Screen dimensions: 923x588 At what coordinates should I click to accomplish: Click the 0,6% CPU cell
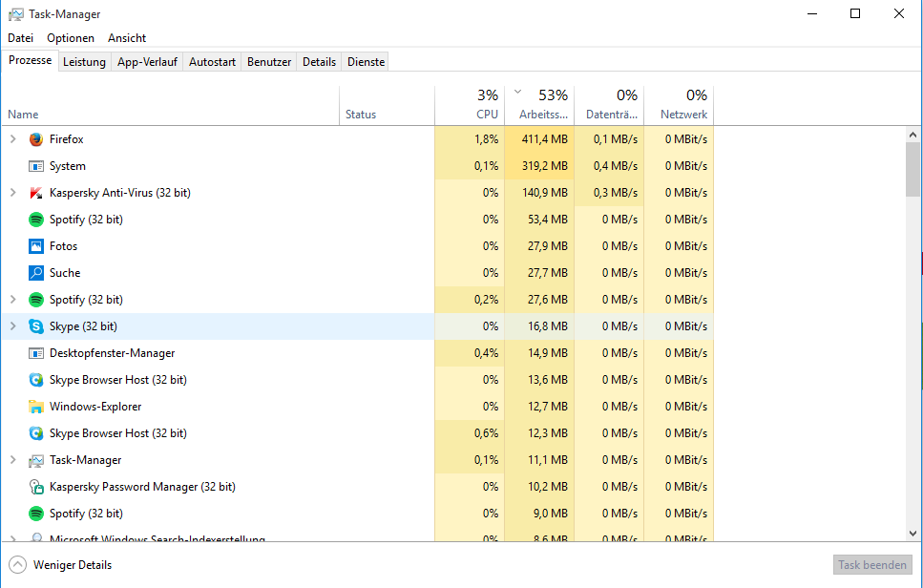[x=470, y=433]
